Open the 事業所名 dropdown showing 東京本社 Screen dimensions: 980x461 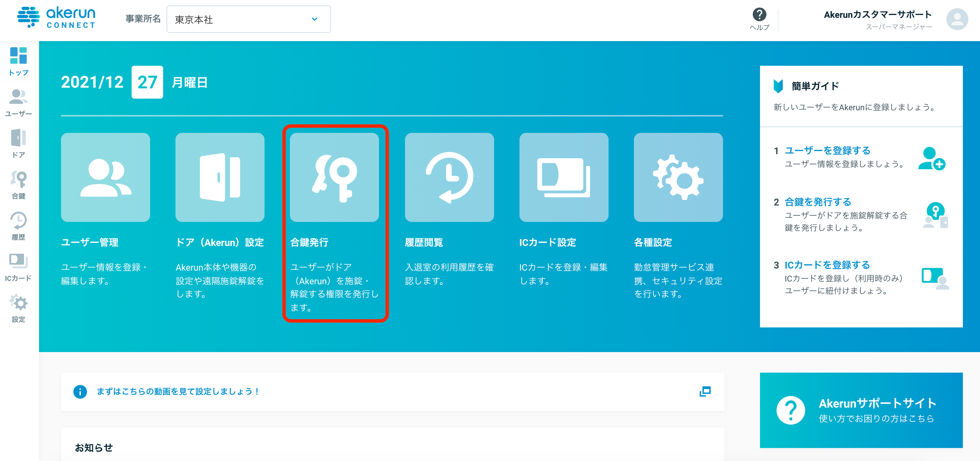click(248, 19)
